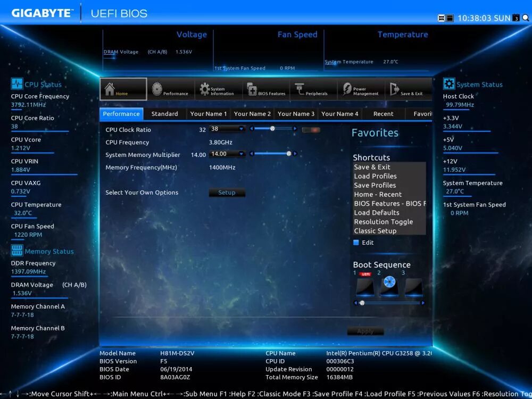Click the BIOS Date 06/19/2014
532x399 pixels.
tap(176, 369)
